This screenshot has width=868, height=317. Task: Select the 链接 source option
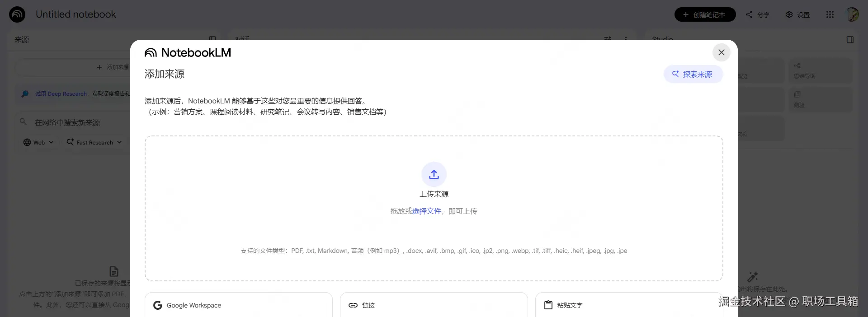(434, 305)
